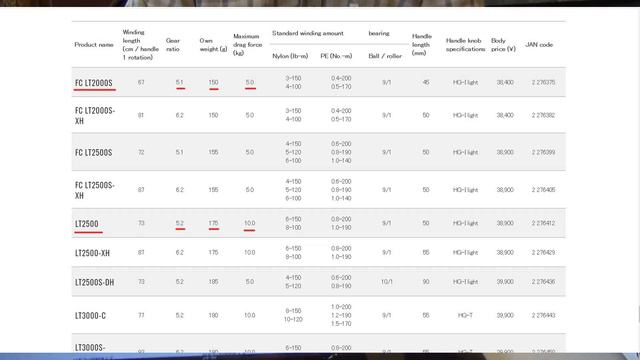
Task: Click JAN code in FC LT2000S-XH row
Action: (543, 115)
